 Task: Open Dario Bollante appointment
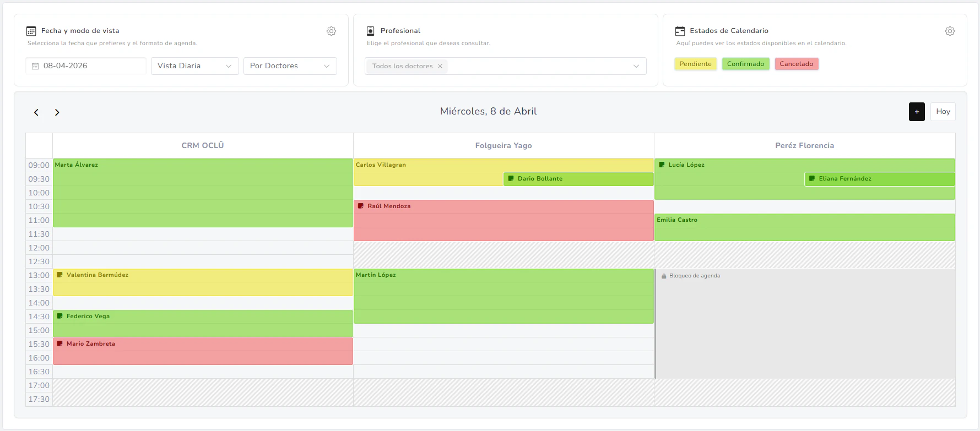578,179
